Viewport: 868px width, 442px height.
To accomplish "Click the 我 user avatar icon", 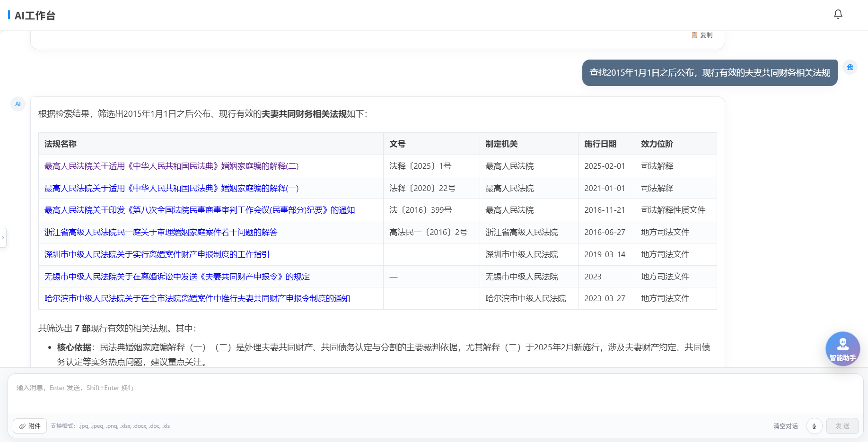I will pyautogui.click(x=850, y=67).
